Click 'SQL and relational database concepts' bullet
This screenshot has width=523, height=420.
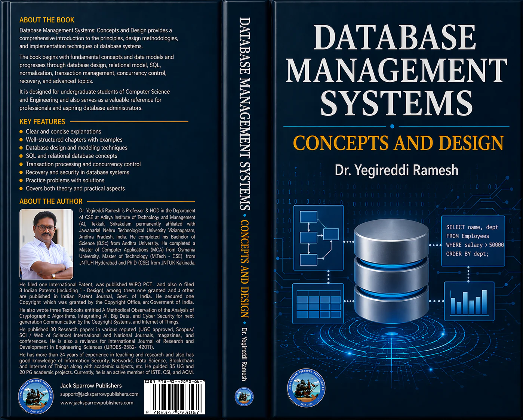(68, 156)
